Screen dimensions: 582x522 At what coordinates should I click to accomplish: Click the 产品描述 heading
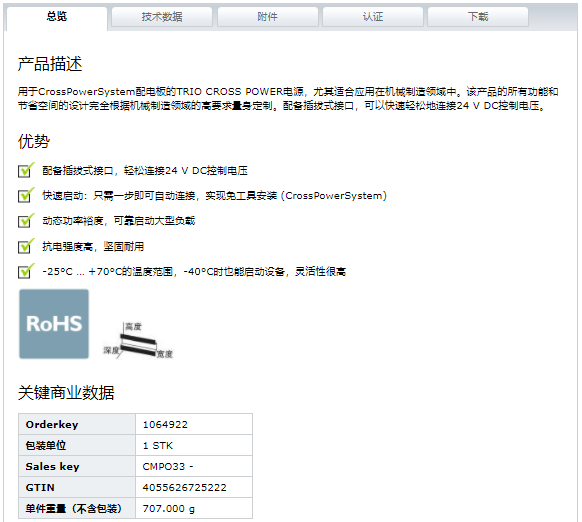pyautogui.click(x=50, y=64)
